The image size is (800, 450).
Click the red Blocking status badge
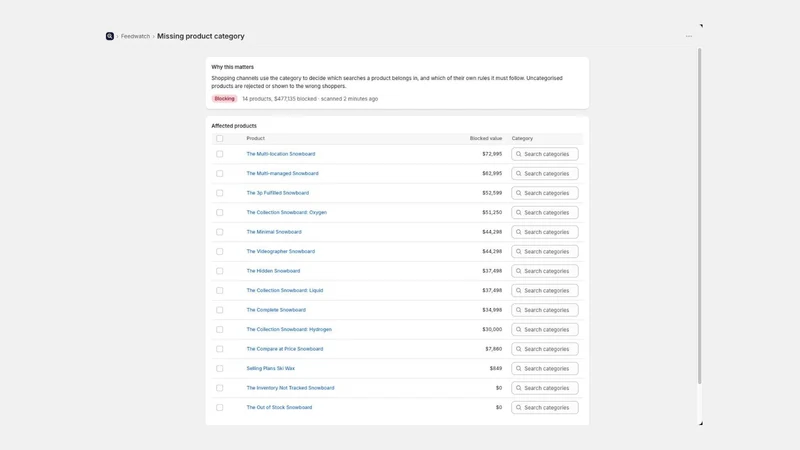pyautogui.click(x=224, y=99)
